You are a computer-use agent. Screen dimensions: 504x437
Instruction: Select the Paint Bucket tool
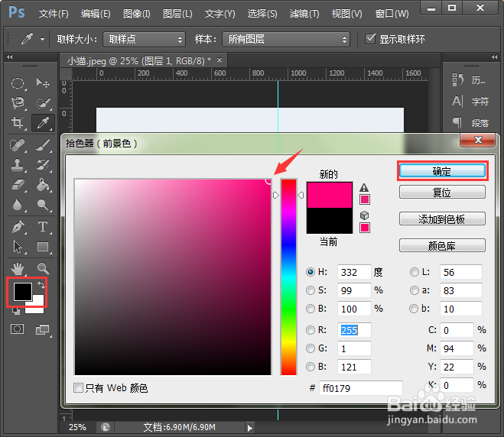pos(43,185)
